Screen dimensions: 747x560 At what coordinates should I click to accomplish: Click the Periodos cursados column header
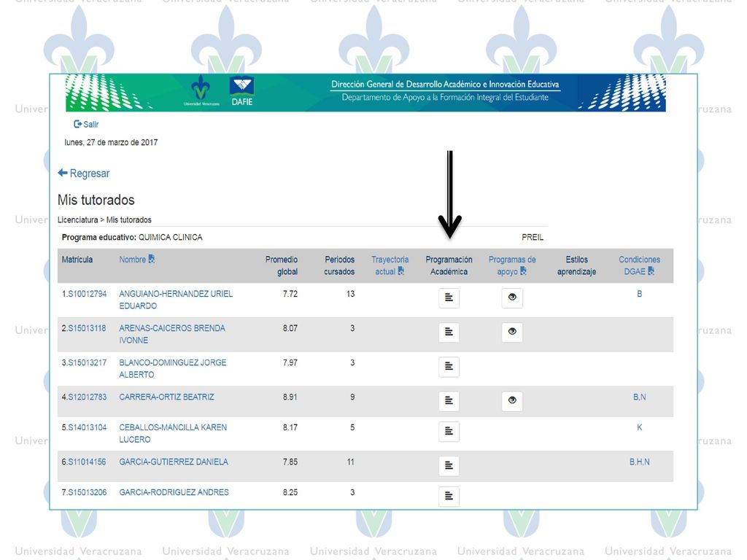pyautogui.click(x=339, y=265)
